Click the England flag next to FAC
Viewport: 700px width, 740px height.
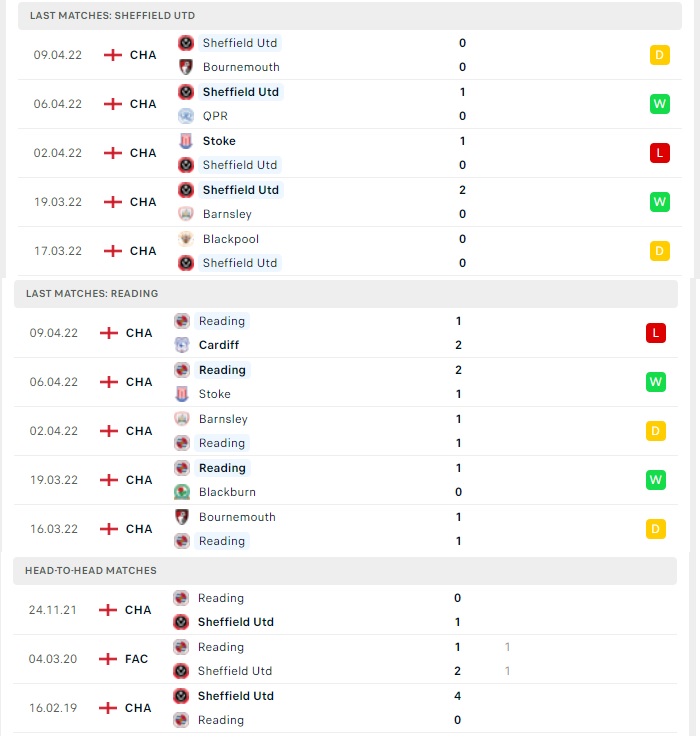click(108, 659)
